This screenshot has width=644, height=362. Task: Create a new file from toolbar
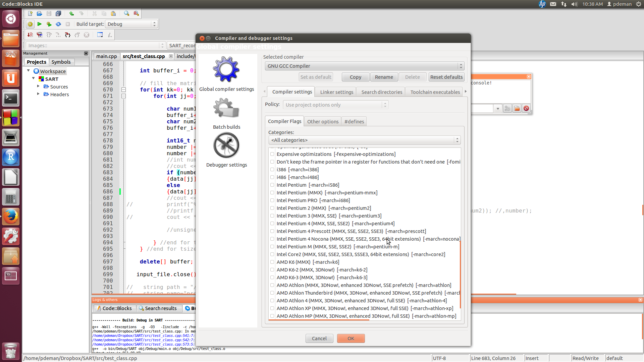pos(30,13)
